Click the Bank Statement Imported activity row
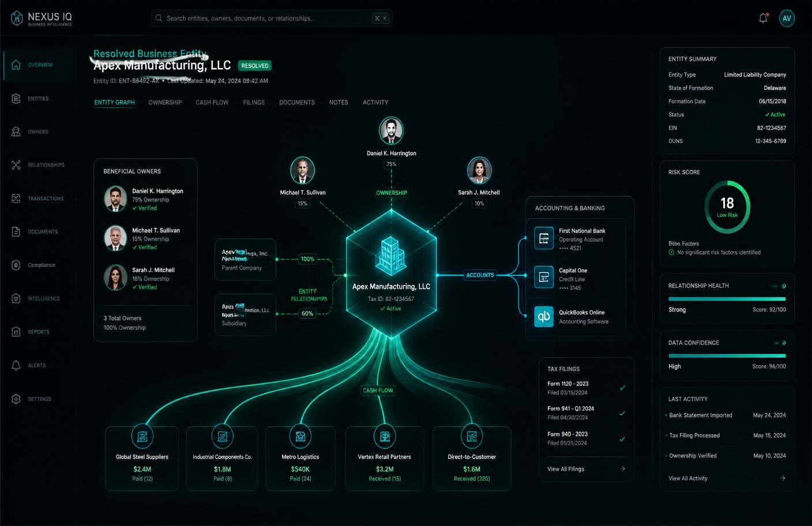The width and height of the screenshot is (812, 526). pos(725,415)
